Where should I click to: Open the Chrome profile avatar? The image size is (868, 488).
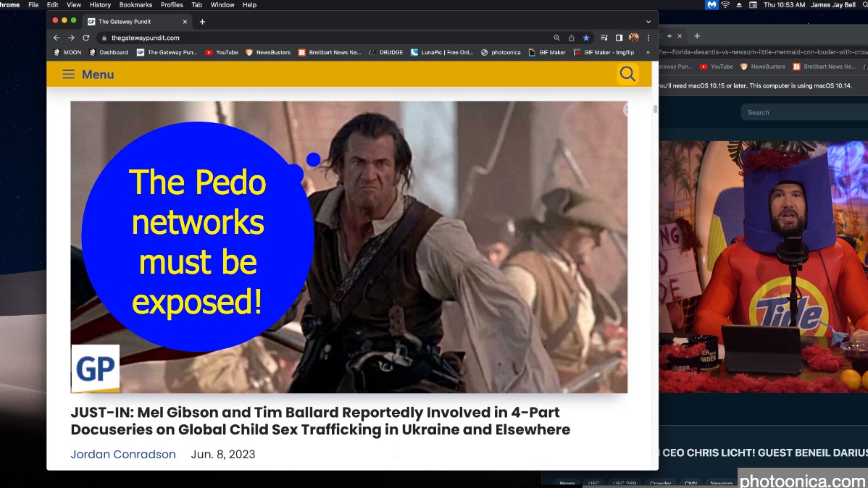pyautogui.click(x=634, y=38)
